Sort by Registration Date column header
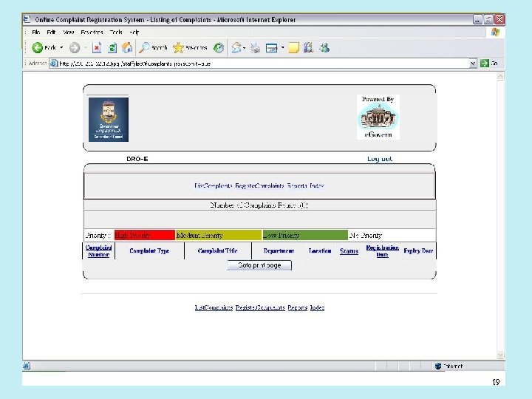 coord(383,251)
